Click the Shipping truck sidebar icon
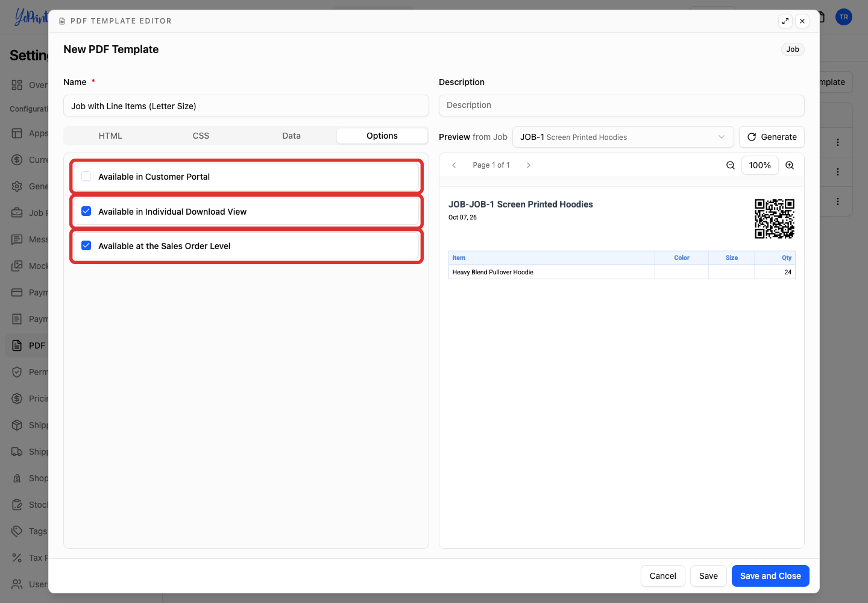Screen dimensions: 868x603 coord(17,452)
